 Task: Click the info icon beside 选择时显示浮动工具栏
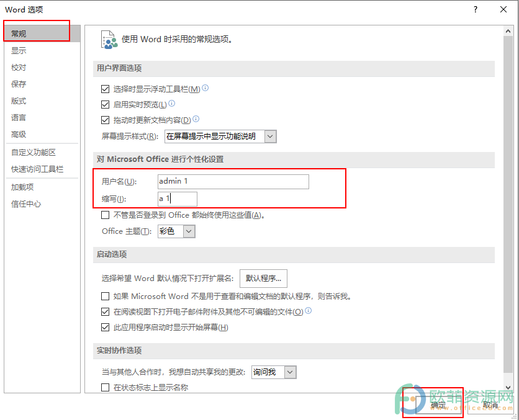205,88
